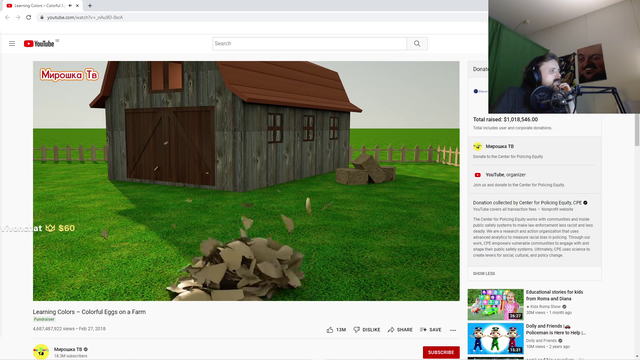
Task: Go back with browser back arrow
Action: pyautogui.click(x=7, y=17)
